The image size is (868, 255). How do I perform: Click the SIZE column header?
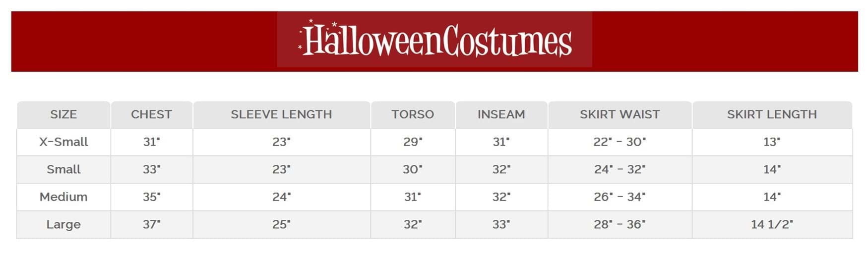coord(63,114)
